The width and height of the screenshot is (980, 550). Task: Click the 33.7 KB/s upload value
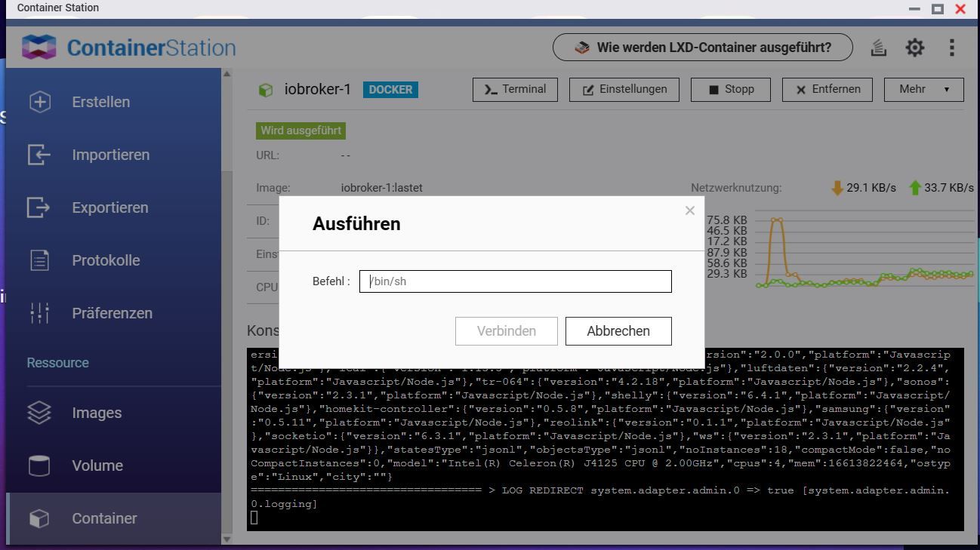pyautogui.click(x=949, y=188)
